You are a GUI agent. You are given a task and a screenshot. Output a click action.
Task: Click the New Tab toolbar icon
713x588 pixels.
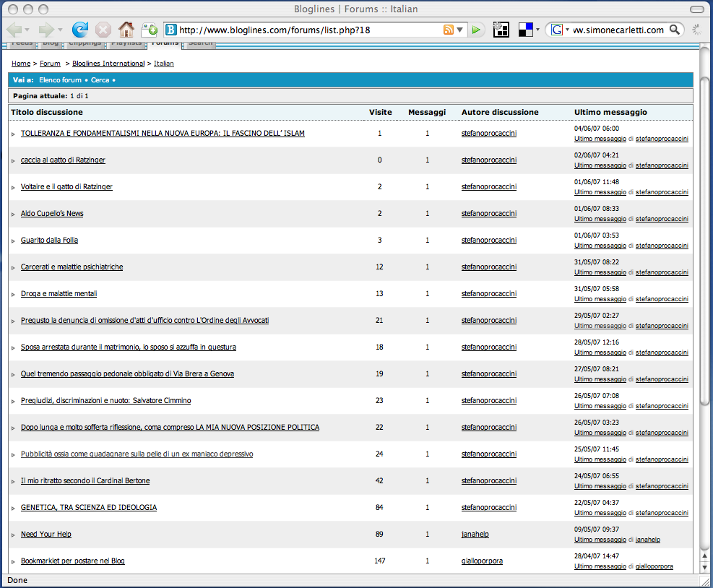point(149,30)
